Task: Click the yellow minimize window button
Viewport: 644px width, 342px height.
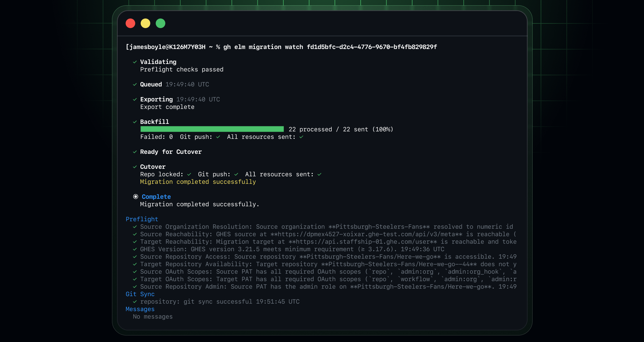Action: coord(145,23)
